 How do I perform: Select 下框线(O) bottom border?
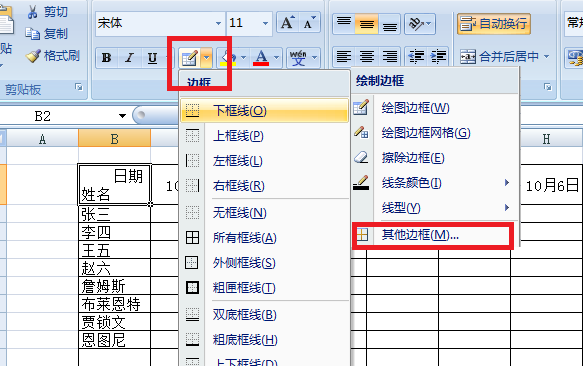point(264,111)
